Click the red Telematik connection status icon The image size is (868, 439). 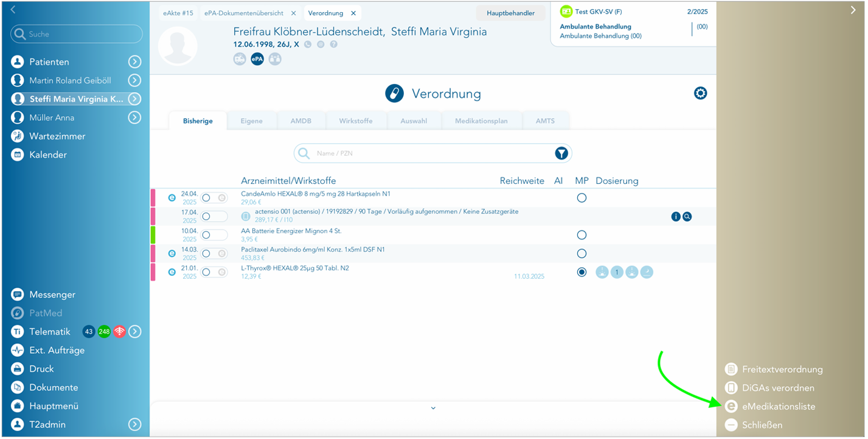point(119,332)
